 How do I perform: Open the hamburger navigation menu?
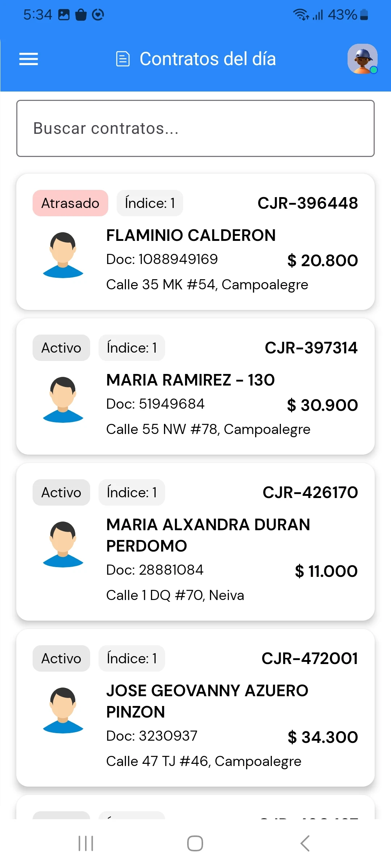[29, 59]
